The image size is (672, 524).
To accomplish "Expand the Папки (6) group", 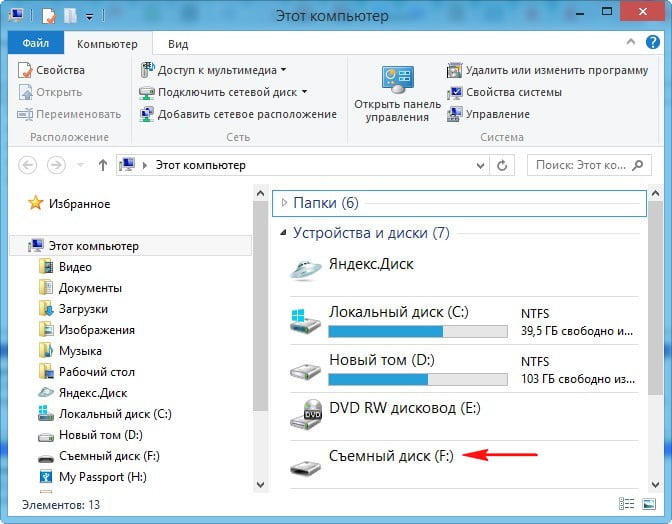I will pyautogui.click(x=282, y=203).
